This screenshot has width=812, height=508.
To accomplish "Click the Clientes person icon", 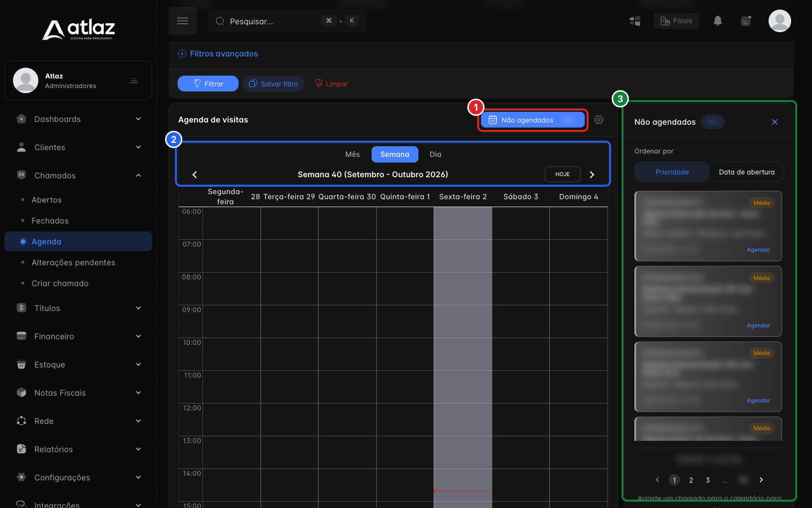I will point(21,147).
